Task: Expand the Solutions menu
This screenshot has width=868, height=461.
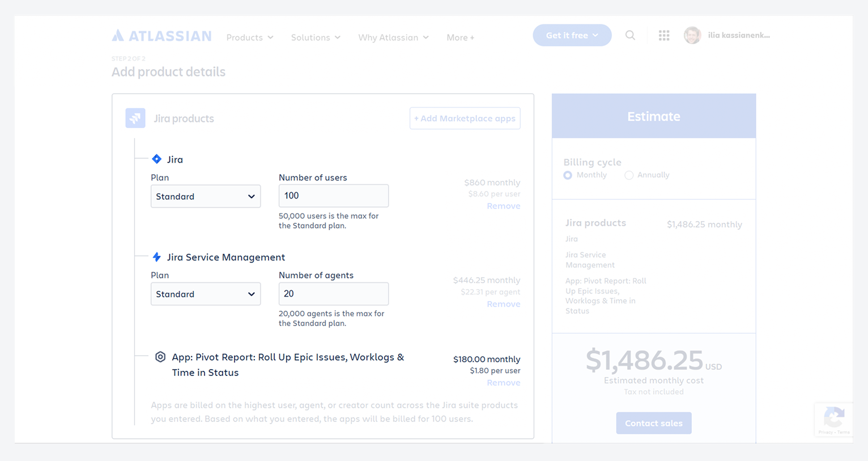Action: [316, 37]
